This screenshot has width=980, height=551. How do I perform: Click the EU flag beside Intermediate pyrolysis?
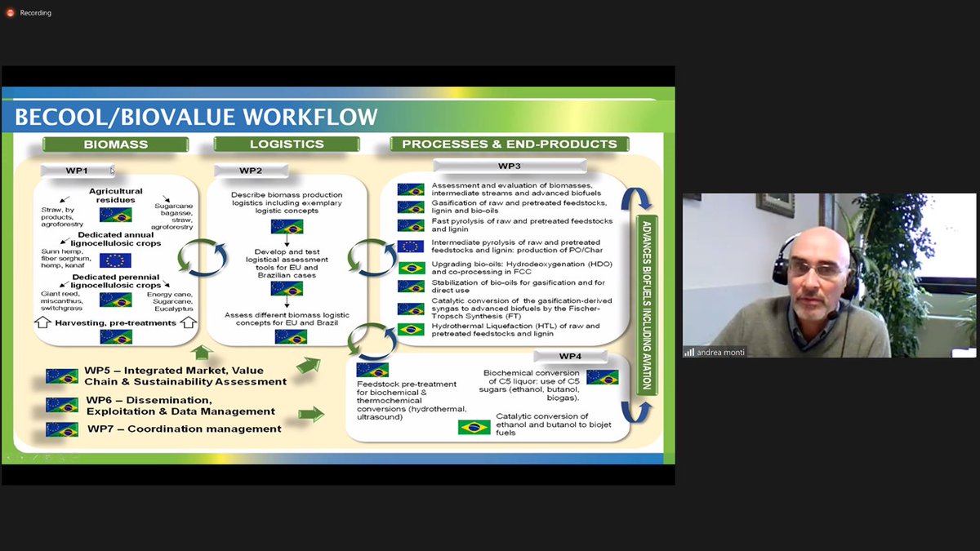[x=411, y=247]
